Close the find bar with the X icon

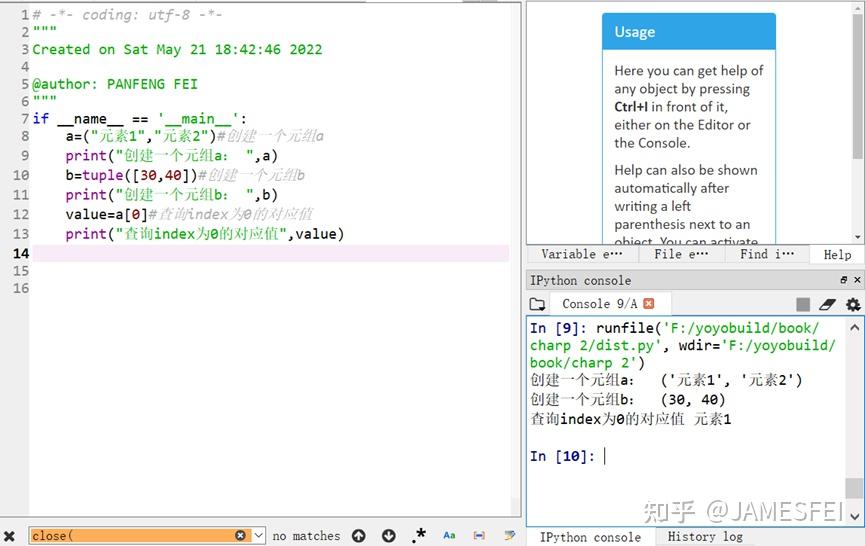(9, 536)
